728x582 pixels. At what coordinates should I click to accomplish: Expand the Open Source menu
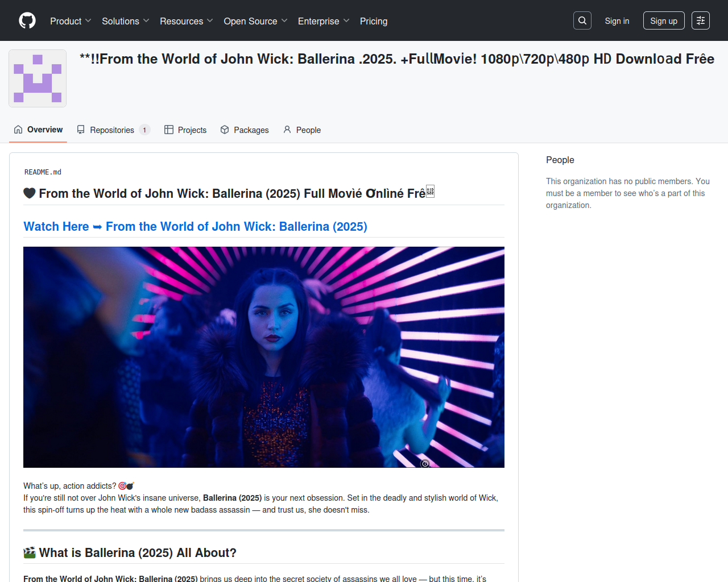(x=255, y=21)
